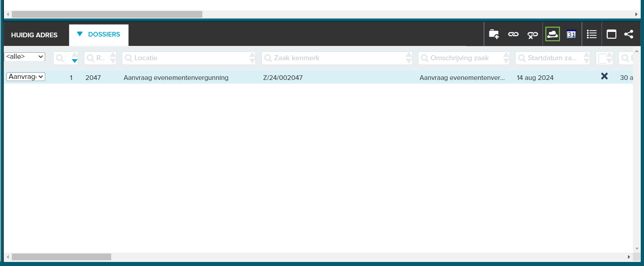Viewport: 644px width, 266px height.
Task: Click the magnifier in the first column filter
Action: 60,58
